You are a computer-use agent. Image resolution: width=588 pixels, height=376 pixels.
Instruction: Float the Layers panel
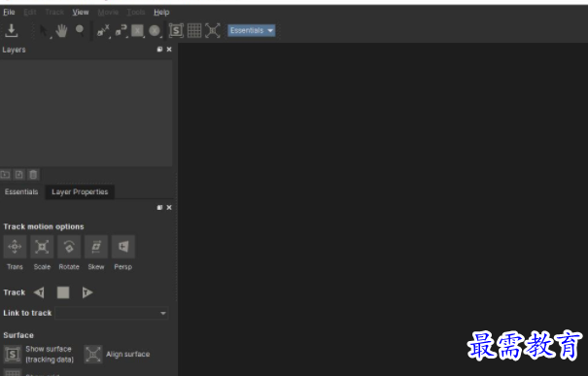(159, 50)
